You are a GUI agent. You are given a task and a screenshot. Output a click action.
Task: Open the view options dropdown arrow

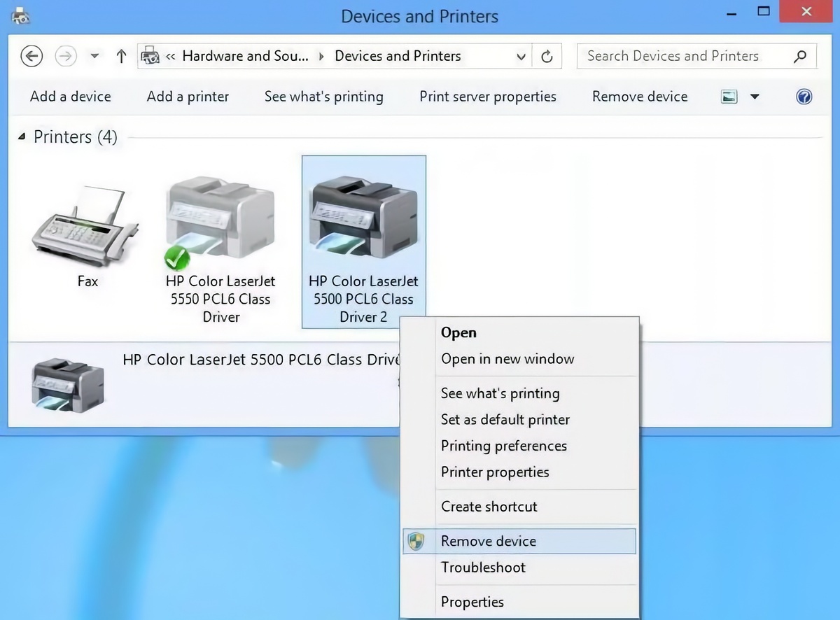point(755,97)
